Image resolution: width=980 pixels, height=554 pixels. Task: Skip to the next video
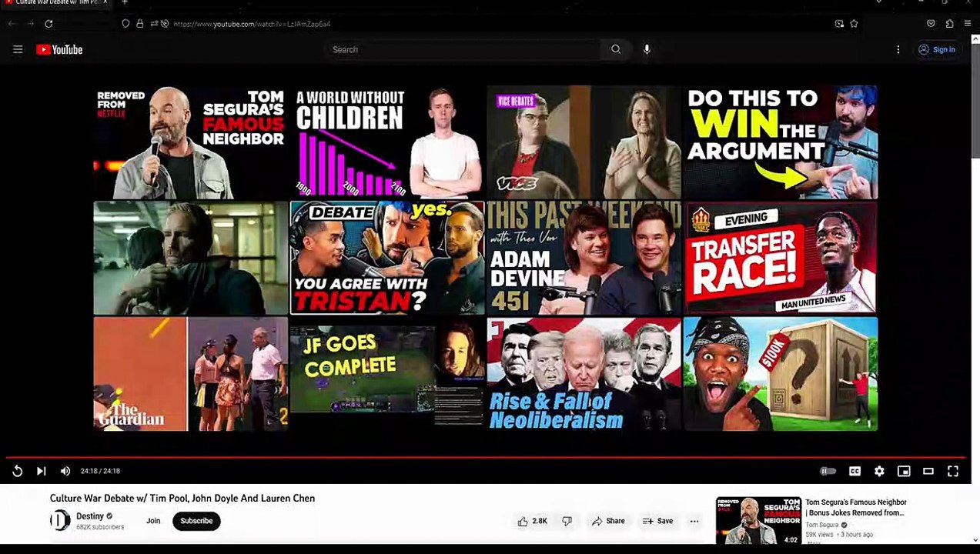pyautogui.click(x=42, y=471)
